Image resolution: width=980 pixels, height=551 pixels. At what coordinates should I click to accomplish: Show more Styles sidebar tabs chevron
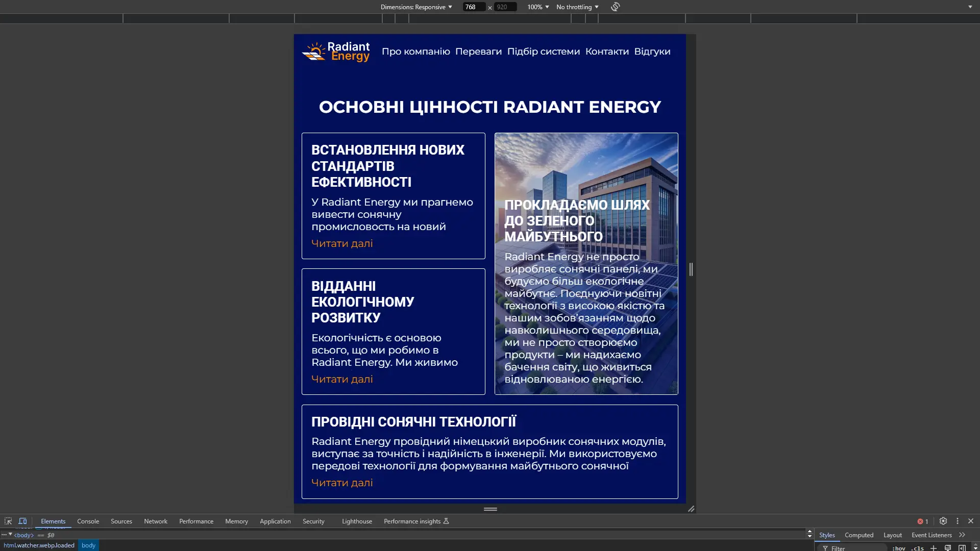pyautogui.click(x=962, y=535)
